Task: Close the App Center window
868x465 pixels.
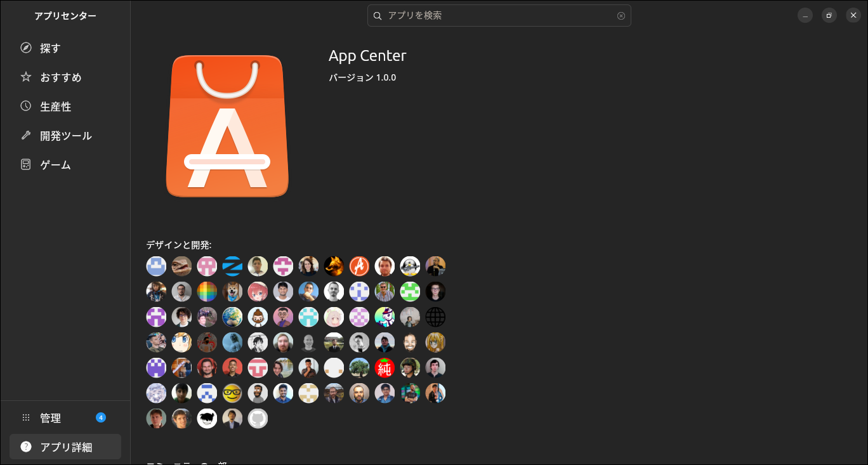Action: [853, 15]
